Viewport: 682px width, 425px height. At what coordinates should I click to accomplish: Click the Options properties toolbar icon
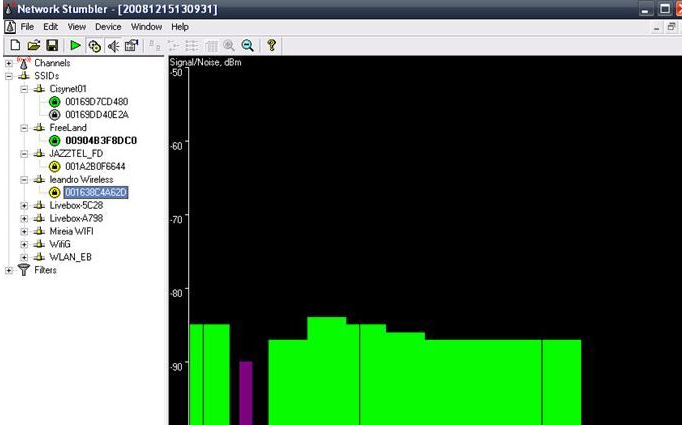click(x=131, y=45)
